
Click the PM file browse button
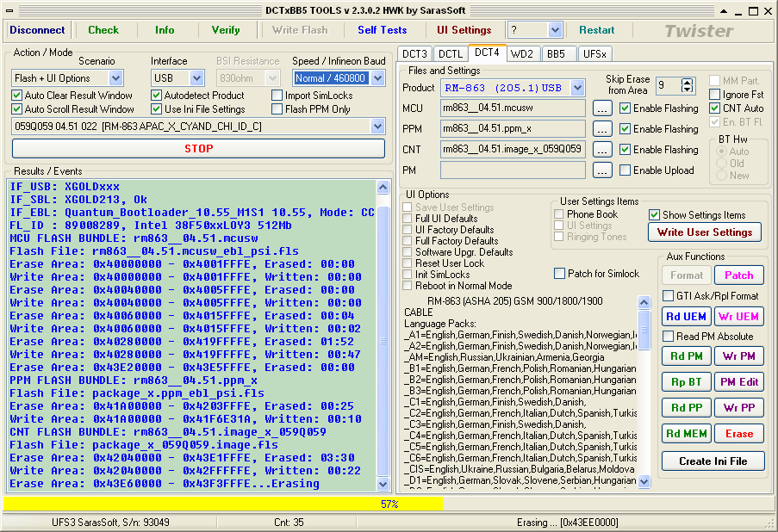coord(602,170)
